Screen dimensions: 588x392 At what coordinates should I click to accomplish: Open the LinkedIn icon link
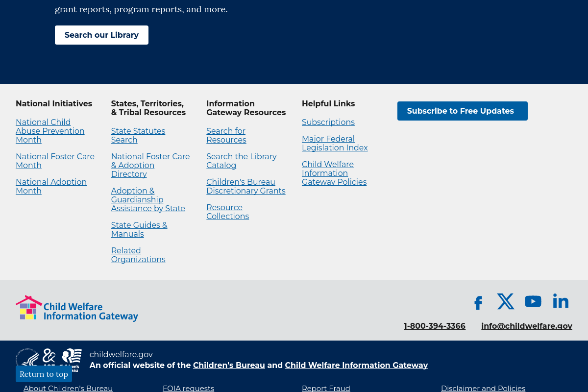[x=561, y=301]
